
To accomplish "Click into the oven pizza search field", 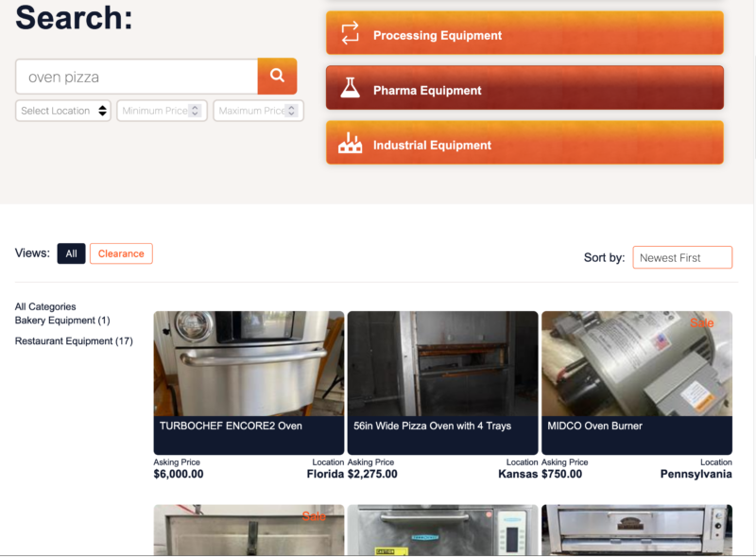I will coord(137,77).
